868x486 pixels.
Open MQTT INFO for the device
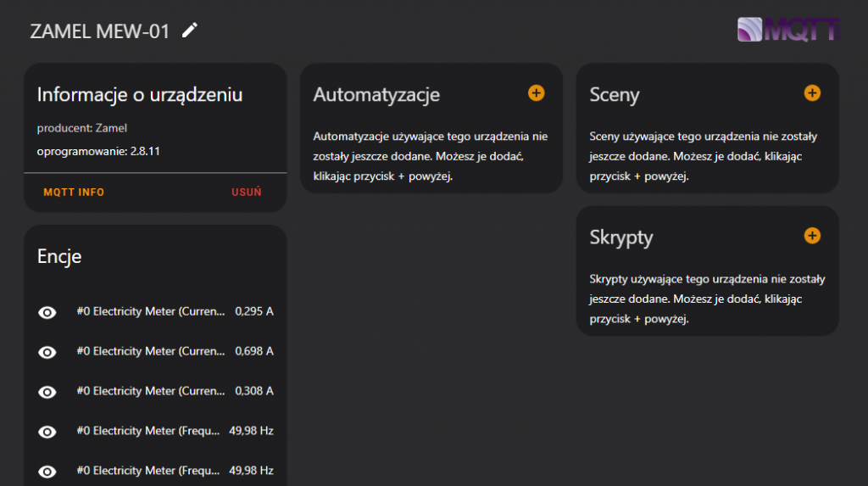(74, 193)
